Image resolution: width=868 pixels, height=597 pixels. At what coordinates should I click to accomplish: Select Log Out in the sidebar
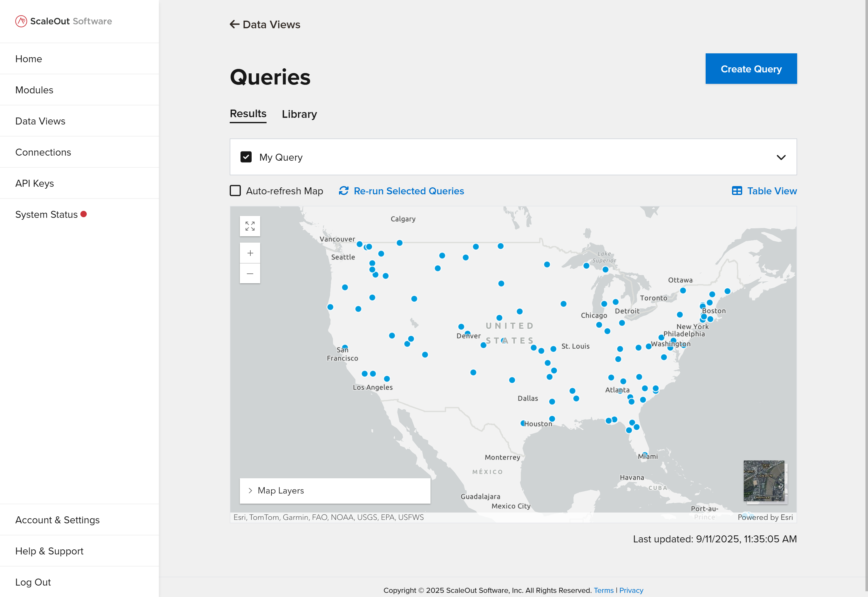point(79,582)
